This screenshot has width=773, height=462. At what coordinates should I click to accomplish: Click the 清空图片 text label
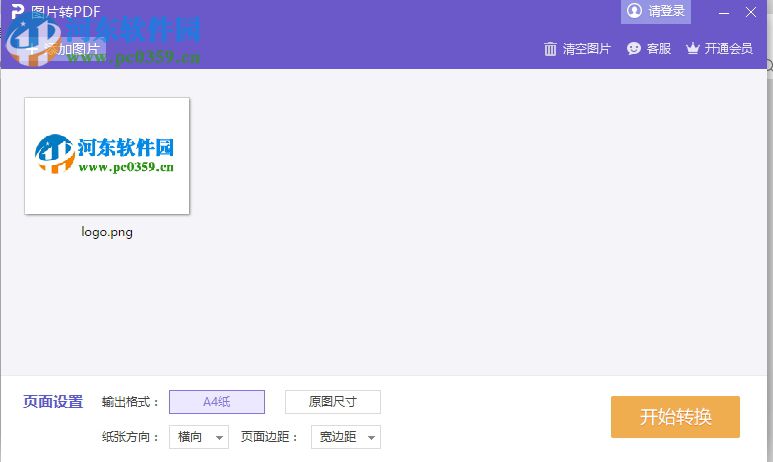(587, 49)
